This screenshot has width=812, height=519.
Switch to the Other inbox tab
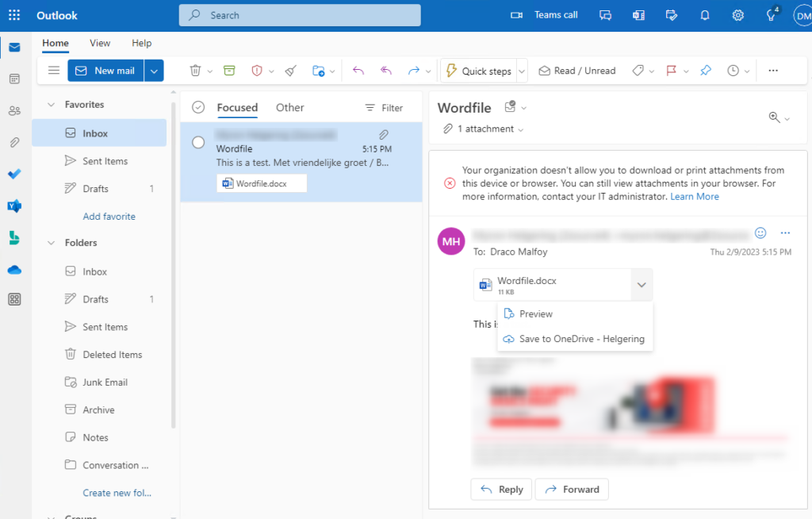[x=289, y=107]
